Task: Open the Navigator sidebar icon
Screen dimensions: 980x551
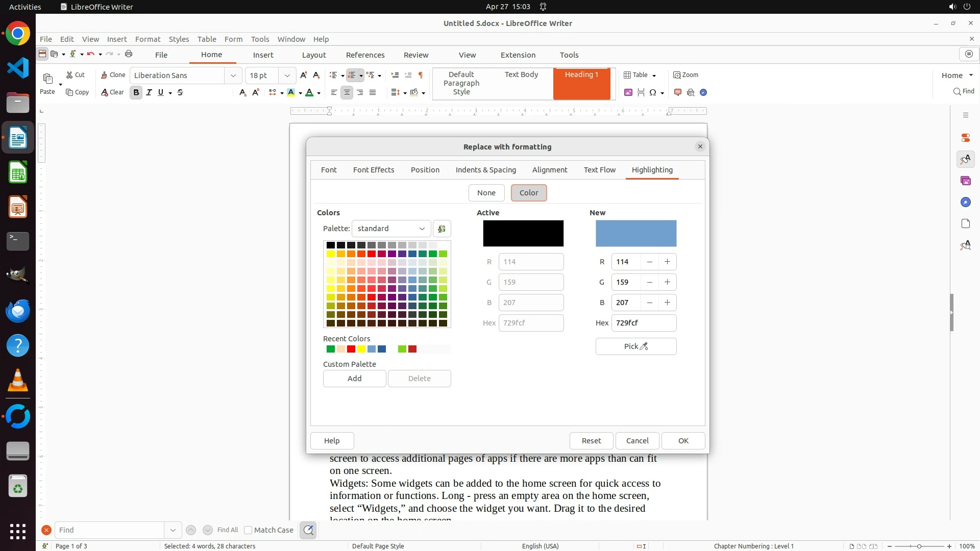Action: pos(965,203)
